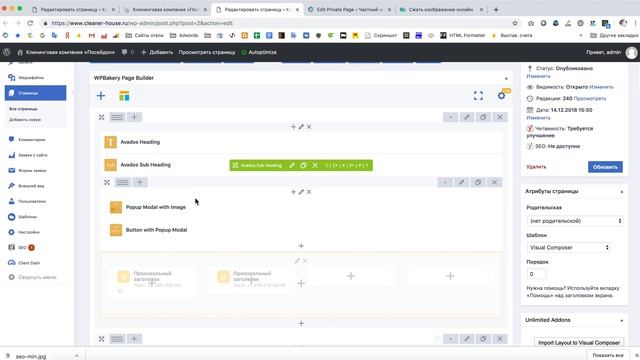The image size is (640, 360).
Task: Click Добавить in admin bar
Action: 157,52
